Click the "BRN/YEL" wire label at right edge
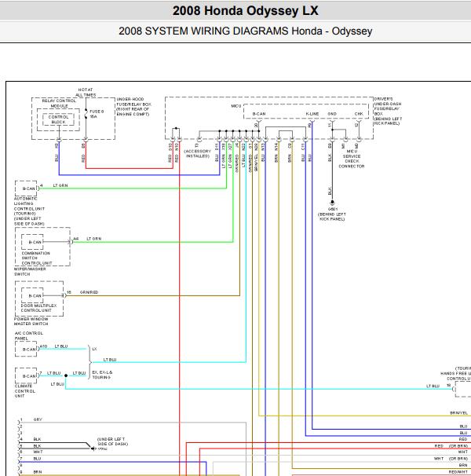The width and height of the screenshot is (471, 476). [x=458, y=413]
